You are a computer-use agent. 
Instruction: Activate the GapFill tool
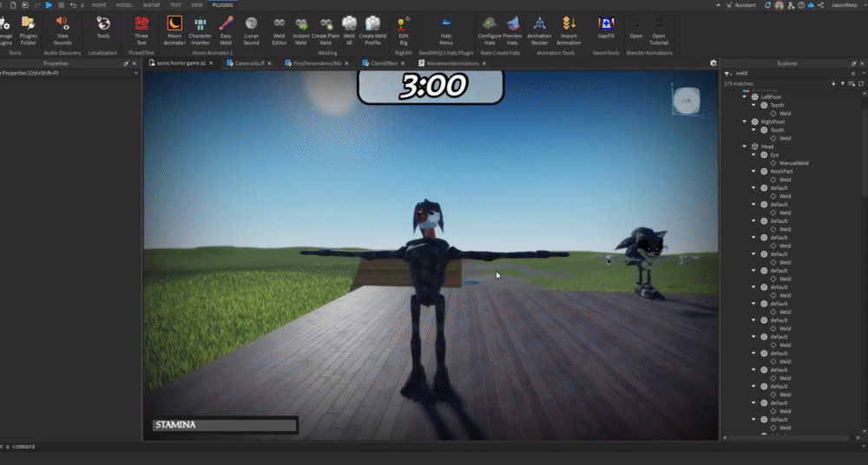(x=606, y=28)
